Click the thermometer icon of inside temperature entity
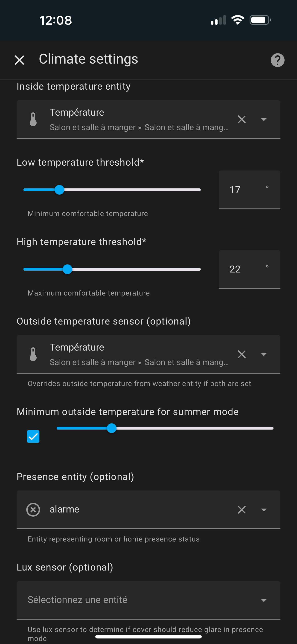The width and height of the screenshot is (297, 644). (33, 119)
